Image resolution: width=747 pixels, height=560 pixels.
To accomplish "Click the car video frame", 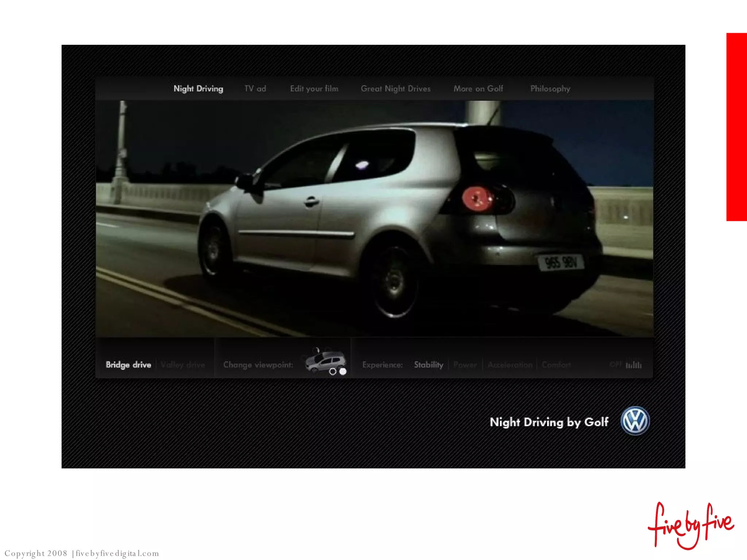I will pyautogui.click(x=375, y=219).
